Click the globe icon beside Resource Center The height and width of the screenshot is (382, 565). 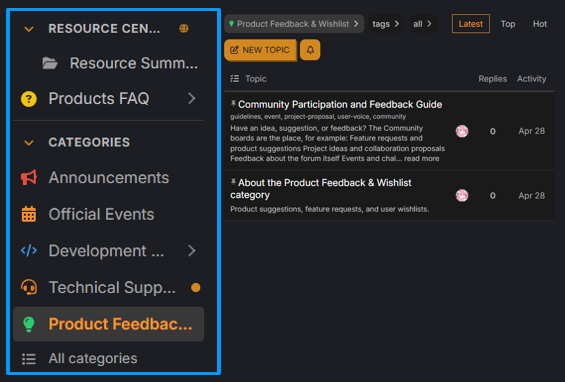pyautogui.click(x=184, y=28)
